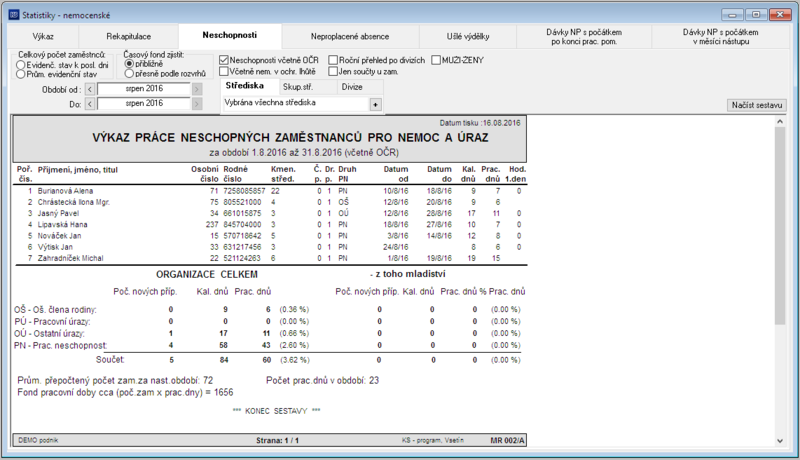
Task: Click row Nováček Jan
Action: [x=271, y=236]
